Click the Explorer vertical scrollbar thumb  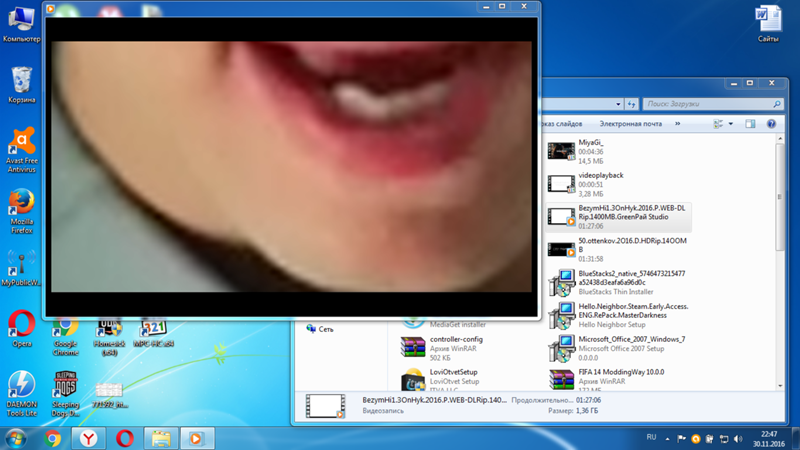click(x=780, y=197)
